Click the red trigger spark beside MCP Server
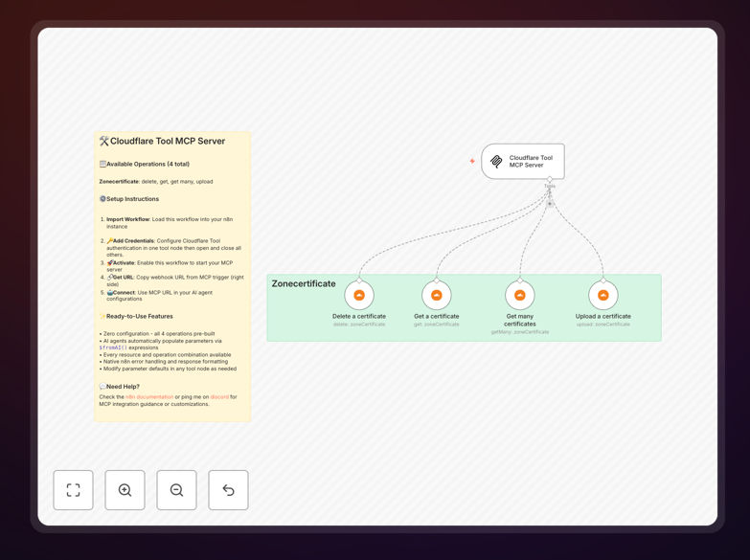Screen dimensions: 750x560 [472, 161]
